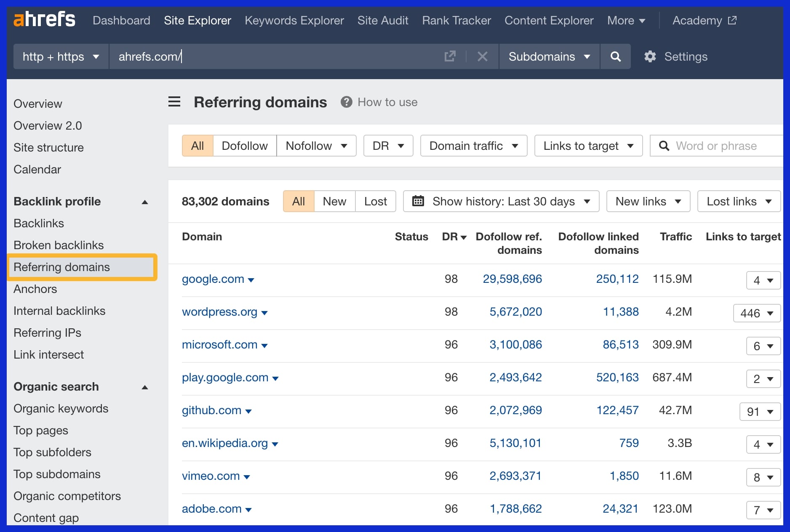The width and height of the screenshot is (790, 532).
Task: Open the More menu in top navigation
Action: [626, 20]
